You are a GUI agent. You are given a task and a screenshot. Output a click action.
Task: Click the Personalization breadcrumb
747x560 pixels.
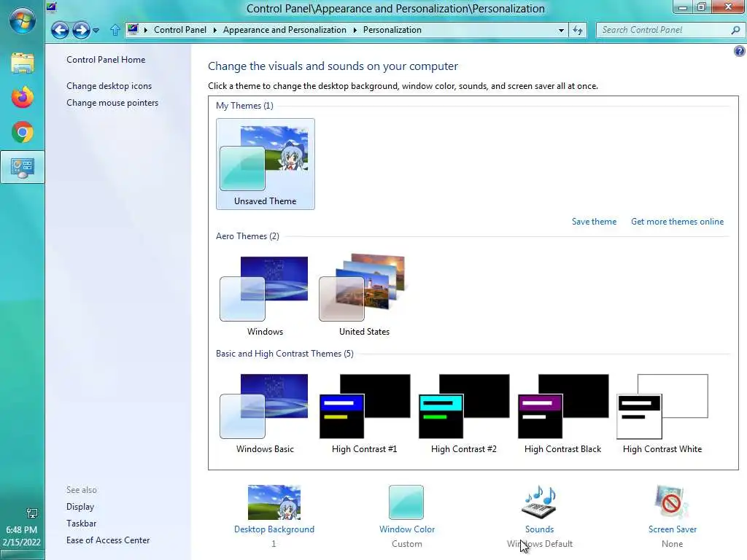392,30
